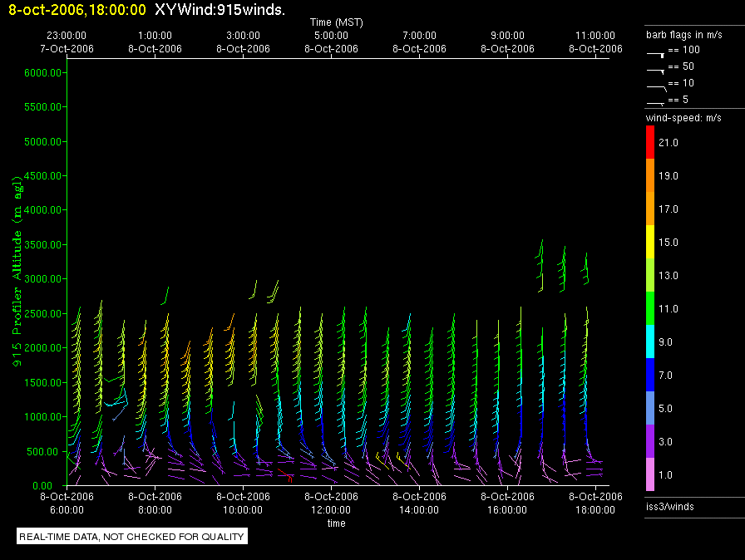This screenshot has width=745, height=560.
Task: Choose the pink segment next to 1.0
Action: coord(651,474)
